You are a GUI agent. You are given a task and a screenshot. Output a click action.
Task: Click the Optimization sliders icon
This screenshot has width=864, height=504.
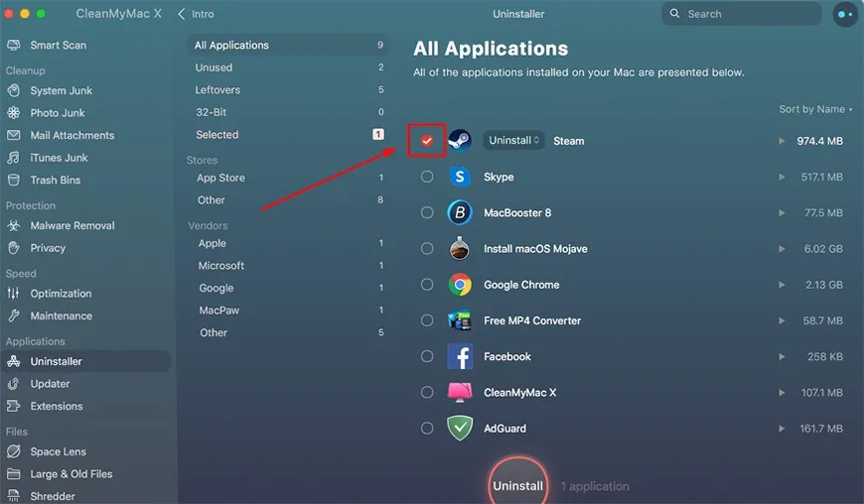point(14,294)
